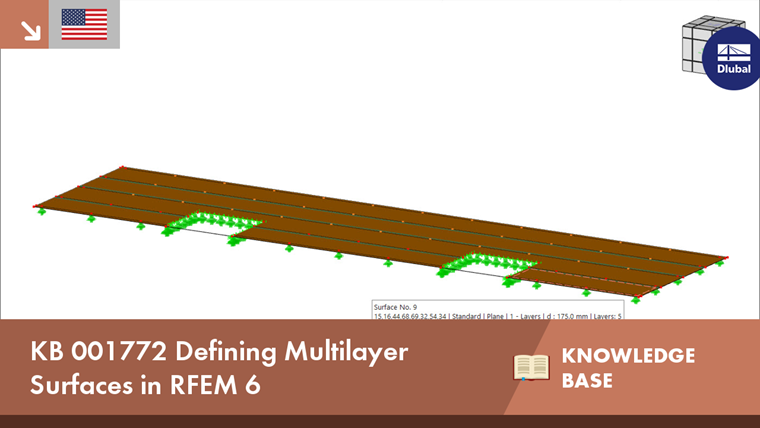Click the open book Knowledge Base icon
760x428 pixels.
point(531,367)
